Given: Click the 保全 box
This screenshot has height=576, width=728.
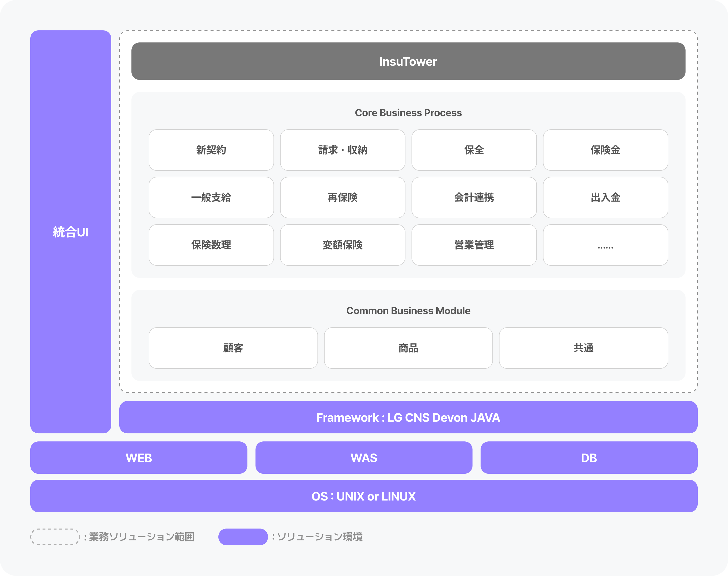Looking at the screenshot, I should pos(474,150).
